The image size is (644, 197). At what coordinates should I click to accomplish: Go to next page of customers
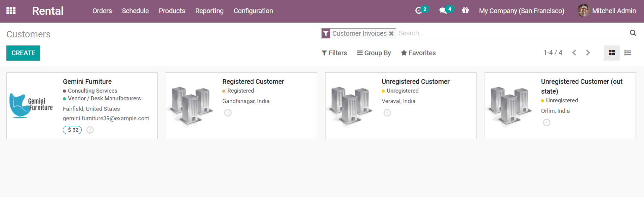pos(588,53)
